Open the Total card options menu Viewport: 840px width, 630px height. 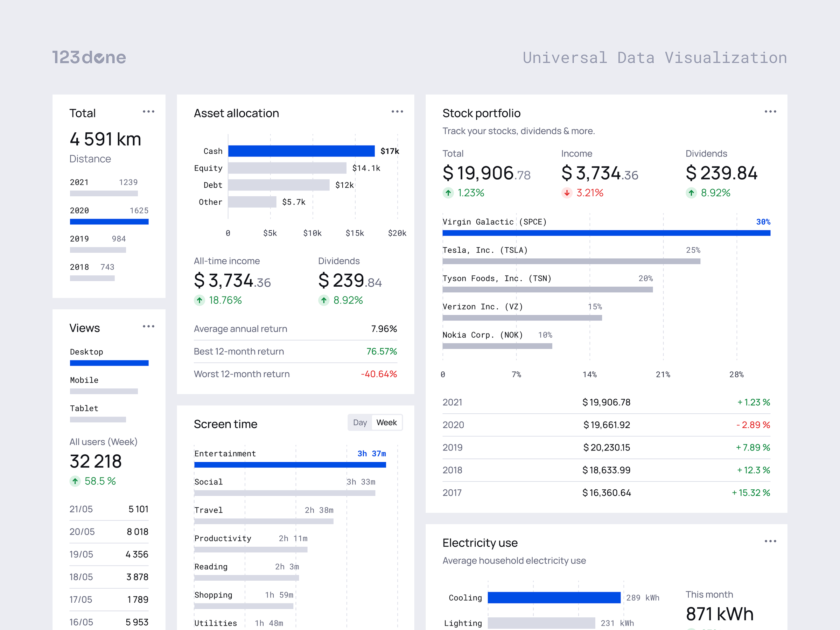149,111
